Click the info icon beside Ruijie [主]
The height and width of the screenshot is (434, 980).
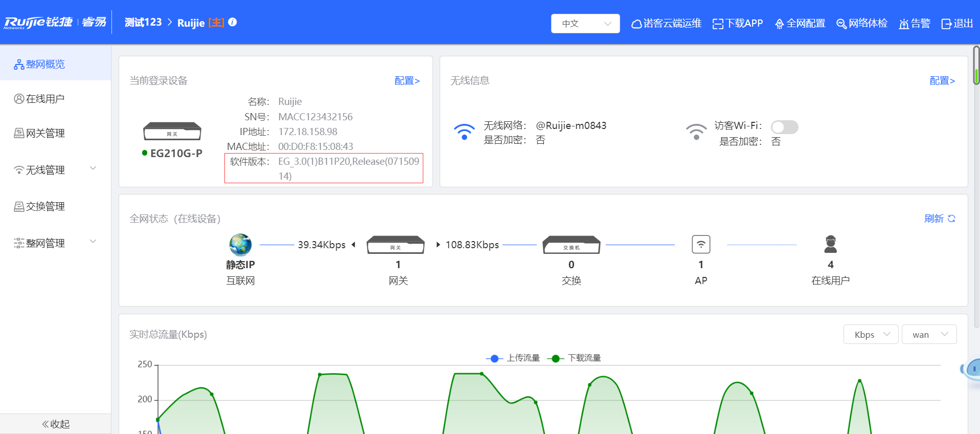tap(233, 22)
